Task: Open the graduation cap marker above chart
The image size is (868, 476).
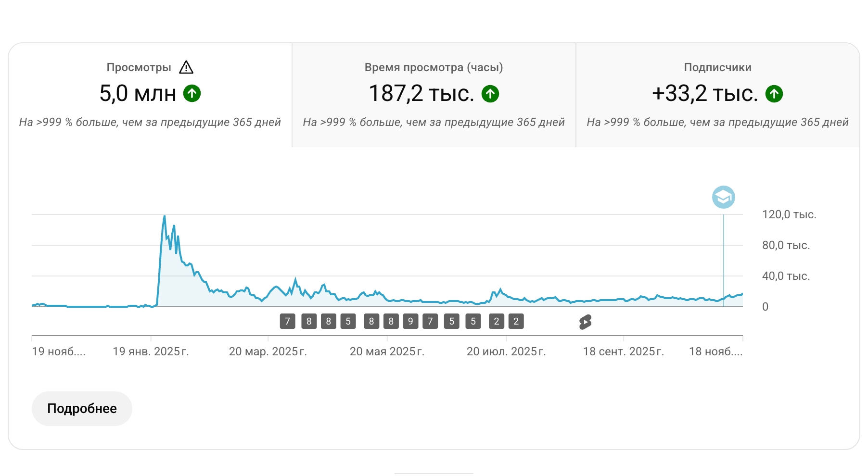Action: tap(723, 197)
